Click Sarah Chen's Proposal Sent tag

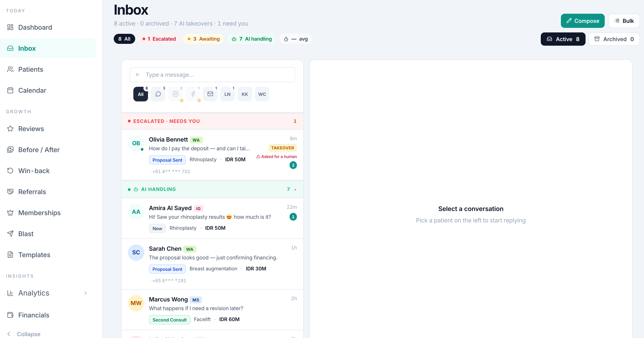[x=167, y=269]
